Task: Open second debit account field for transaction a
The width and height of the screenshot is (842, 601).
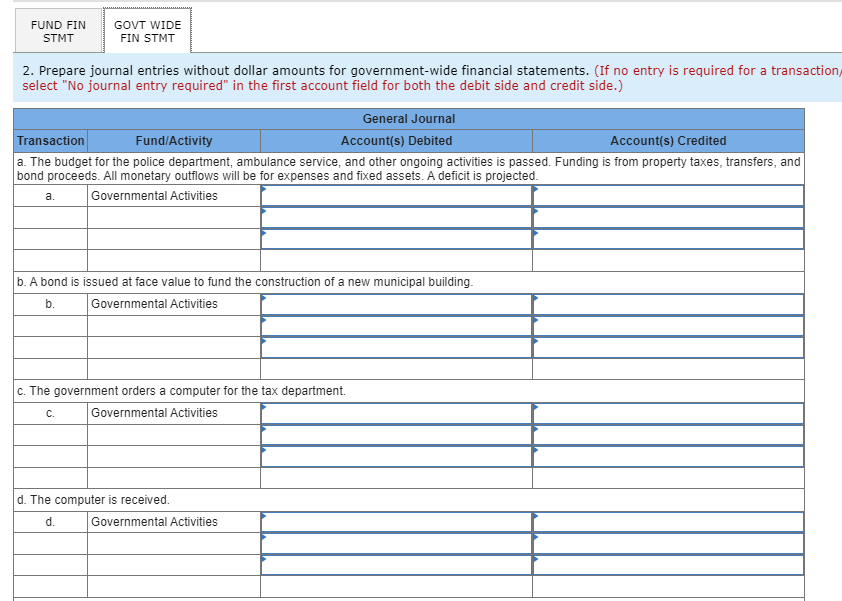Action: pyautogui.click(x=396, y=218)
